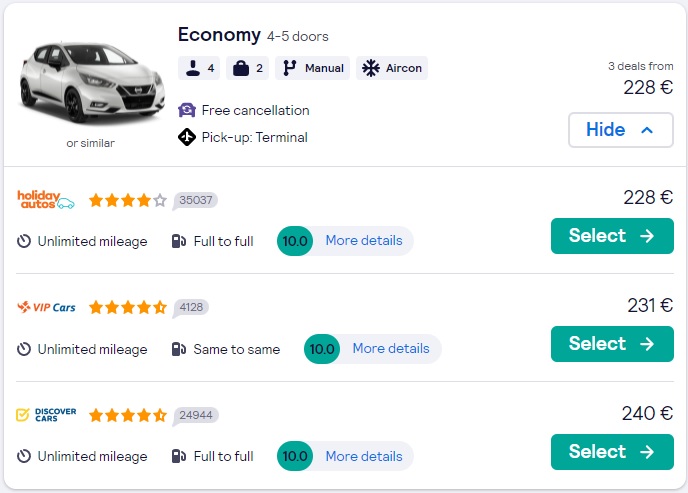Viewport: 688px width, 493px height.
Task: Click the Same to same fuel policy icon
Action: pos(178,349)
